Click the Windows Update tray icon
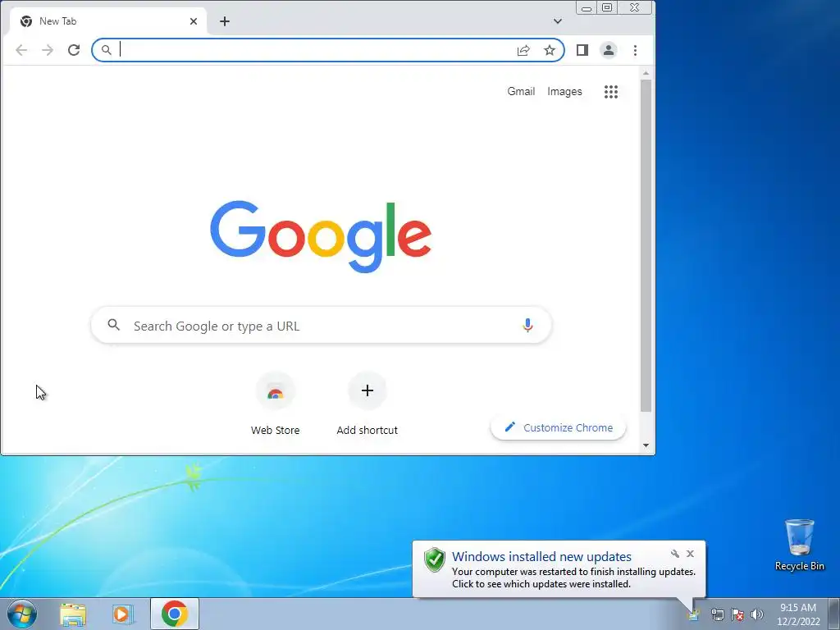Viewport: 840px width, 630px height. pyautogui.click(x=694, y=614)
